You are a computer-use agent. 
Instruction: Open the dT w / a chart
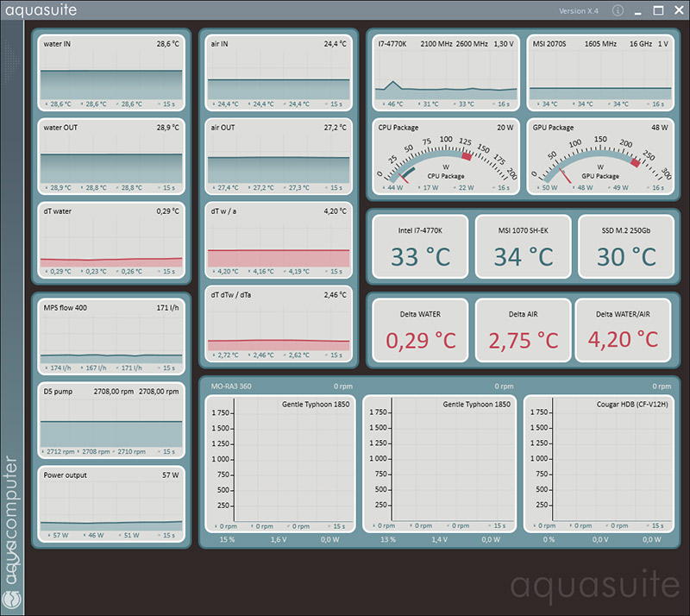click(x=279, y=241)
